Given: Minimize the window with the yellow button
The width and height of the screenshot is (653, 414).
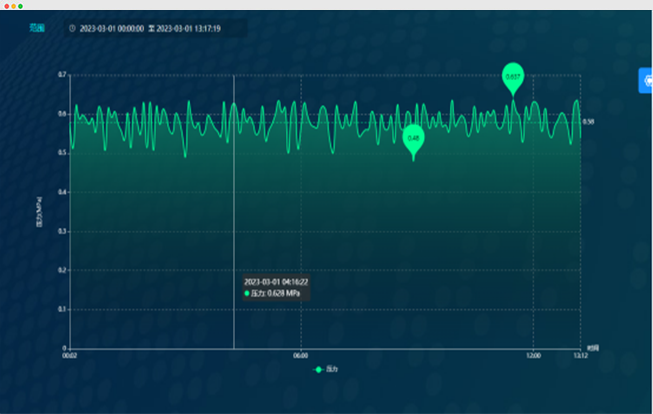Looking at the screenshot, I should [13, 6].
